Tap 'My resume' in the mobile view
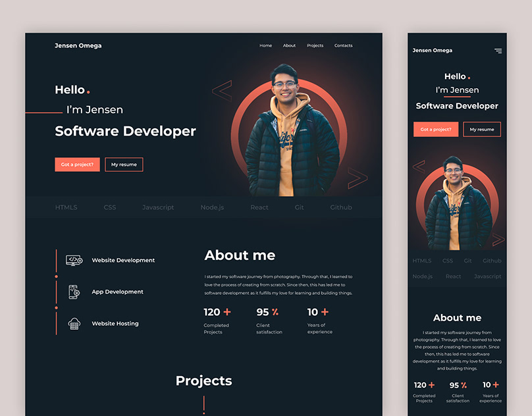The width and height of the screenshot is (532, 416). pos(482,130)
